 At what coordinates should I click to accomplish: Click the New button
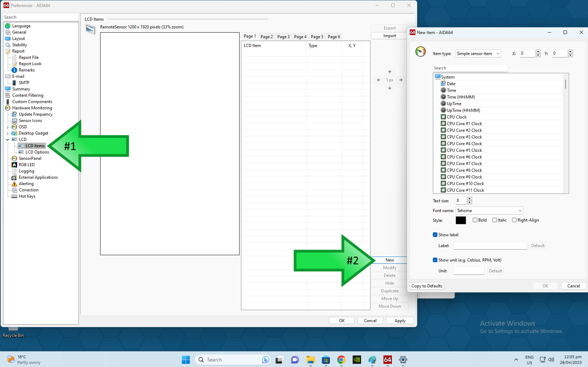[389, 260]
